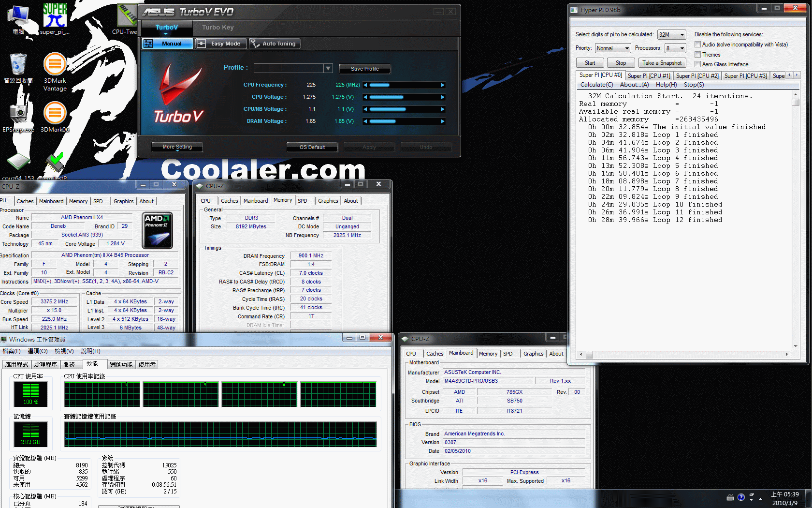Image resolution: width=812 pixels, height=508 pixels.
Task: Open the pi digits 32M dropdown
Action: pos(671,35)
